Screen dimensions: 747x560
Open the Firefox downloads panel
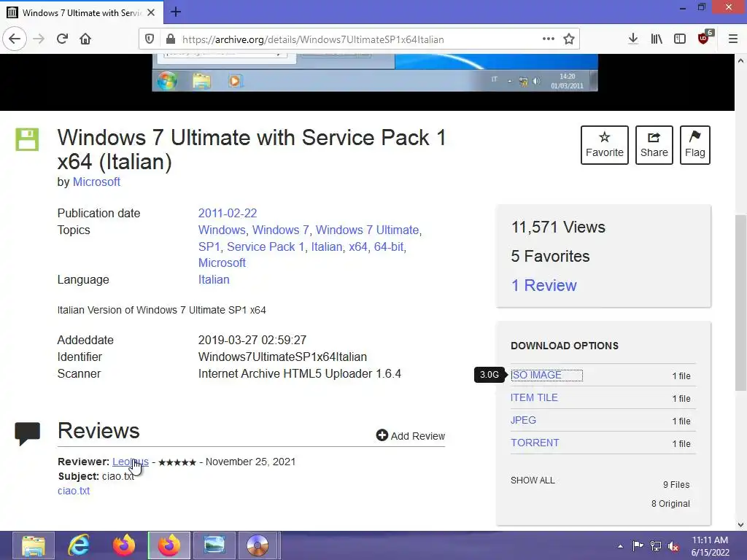click(632, 39)
